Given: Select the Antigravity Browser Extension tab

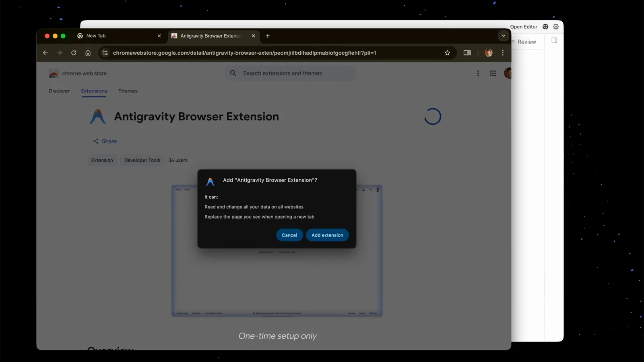Looking at the screenshot, I should point(214,36).
